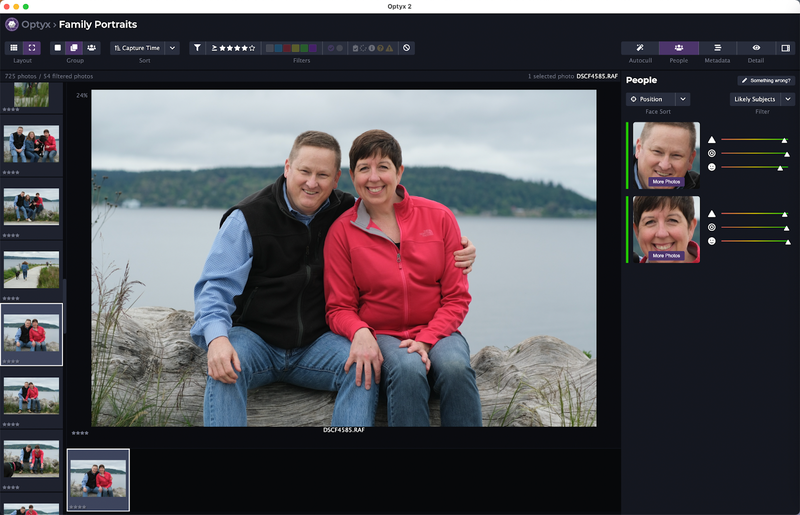Click the warning triangle filter icon
The image size is (800, 515).
(x=390, y=47)
